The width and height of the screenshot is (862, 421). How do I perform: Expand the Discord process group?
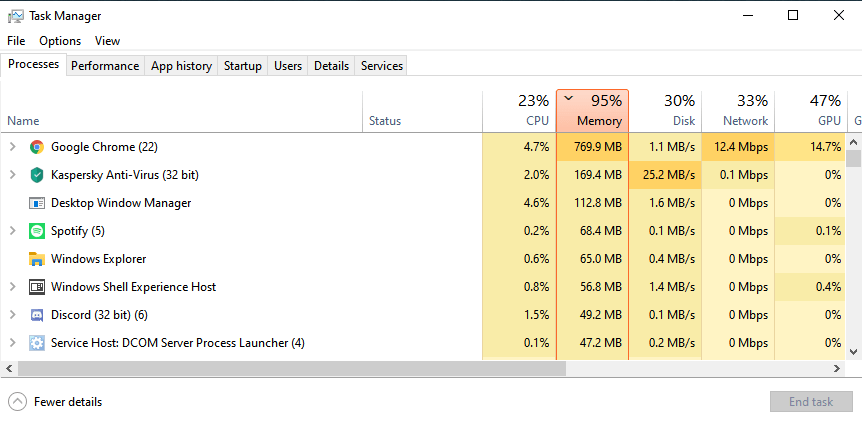tap(12, 315)
